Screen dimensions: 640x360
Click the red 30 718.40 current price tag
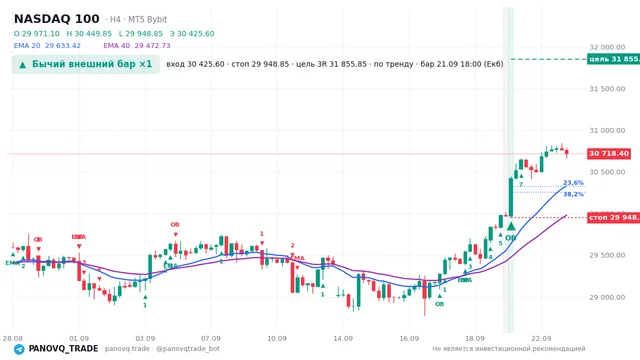(609, 153)
